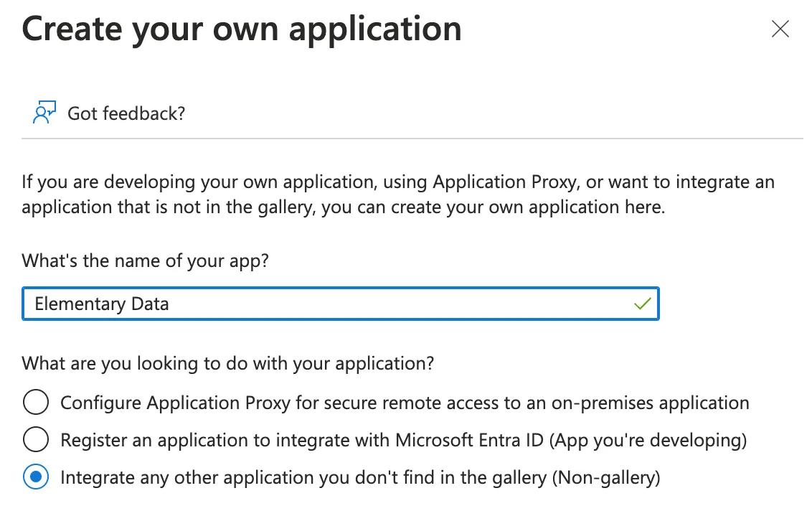The height and width of the screenshot is (511, 812).
Task: Click "on-premises application" text in the first option
Action: pos(650,403)
